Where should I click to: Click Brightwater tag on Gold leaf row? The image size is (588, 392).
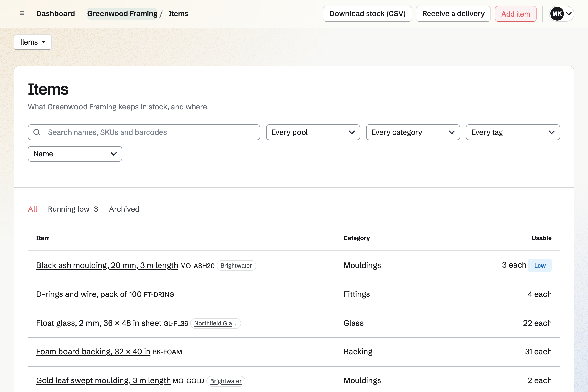(226, 381)
